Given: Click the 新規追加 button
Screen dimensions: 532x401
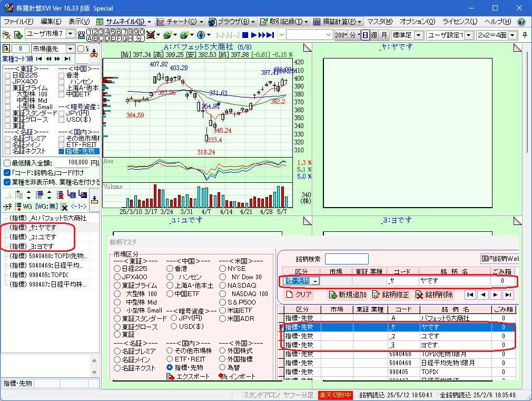Looking at the screenshot, I should [x=348, y=295].
